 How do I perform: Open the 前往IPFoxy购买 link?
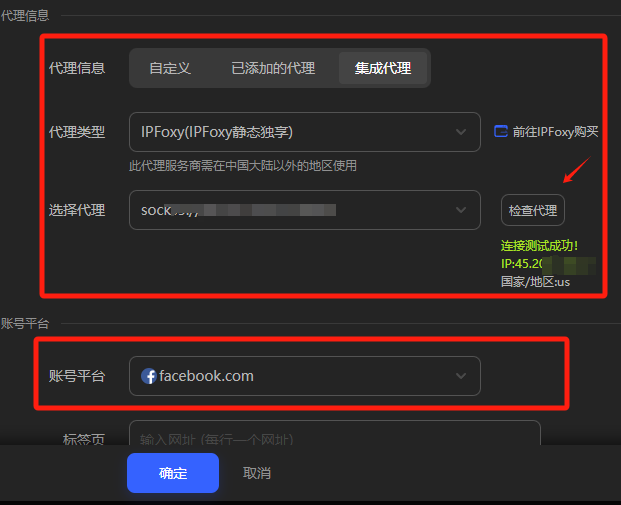[x=555, y=131]
